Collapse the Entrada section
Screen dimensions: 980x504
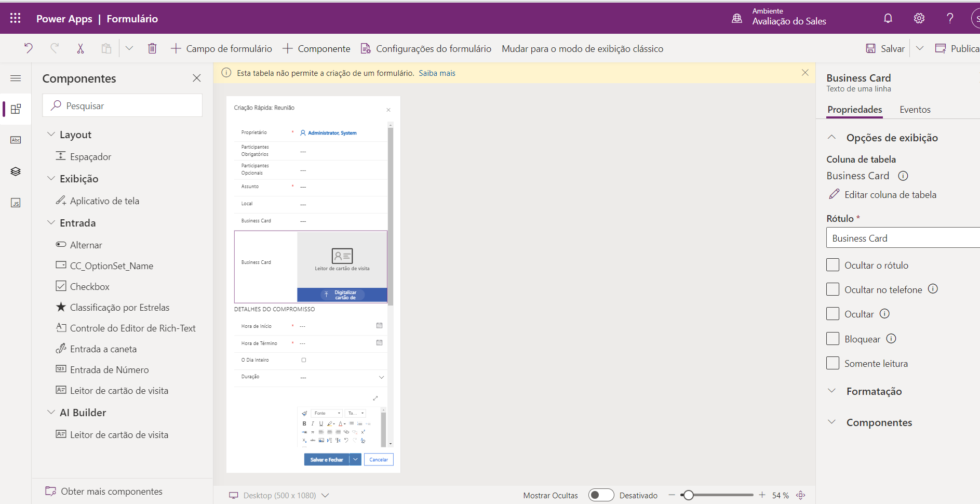pyautogui.click(x=51, y=222)
